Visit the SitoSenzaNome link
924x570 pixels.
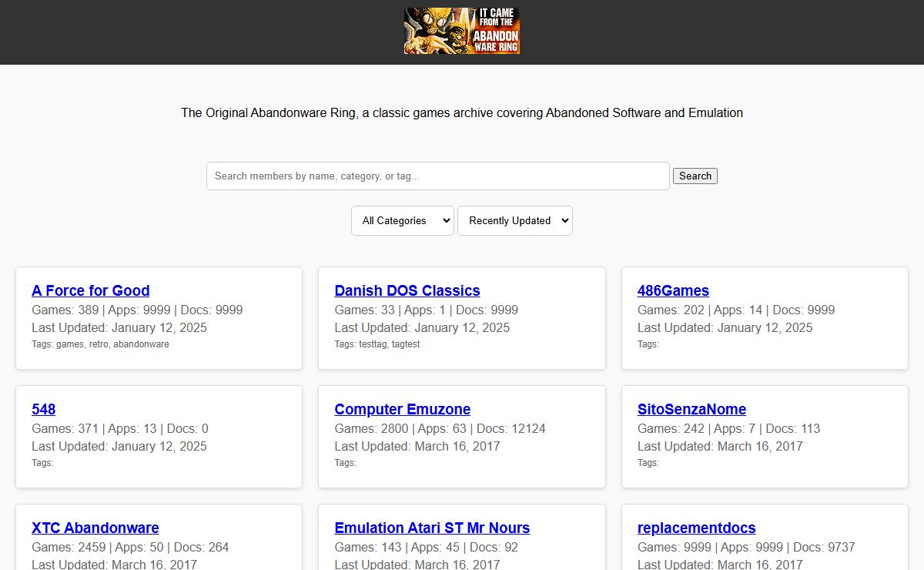691,409
